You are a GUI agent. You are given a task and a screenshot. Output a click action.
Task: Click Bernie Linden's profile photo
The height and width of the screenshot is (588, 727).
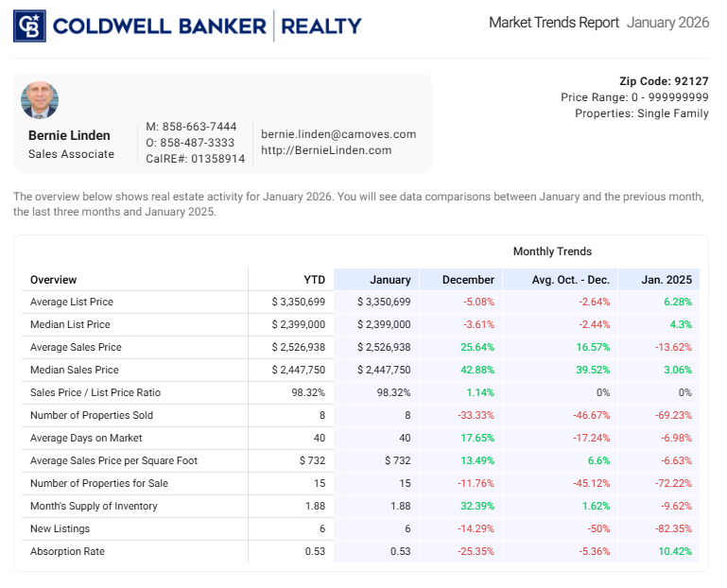coord(40,100)
